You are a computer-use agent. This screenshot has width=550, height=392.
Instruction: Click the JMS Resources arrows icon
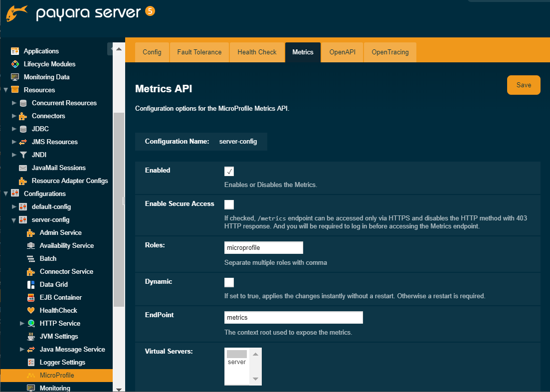(23, 142)
